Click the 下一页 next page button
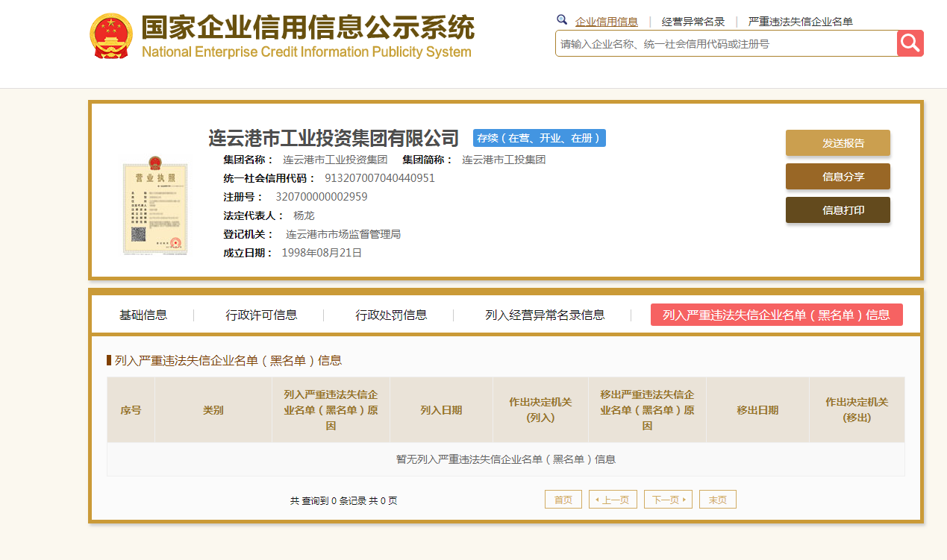The width and height of the screenshot is (947, 560). (668, 500)
